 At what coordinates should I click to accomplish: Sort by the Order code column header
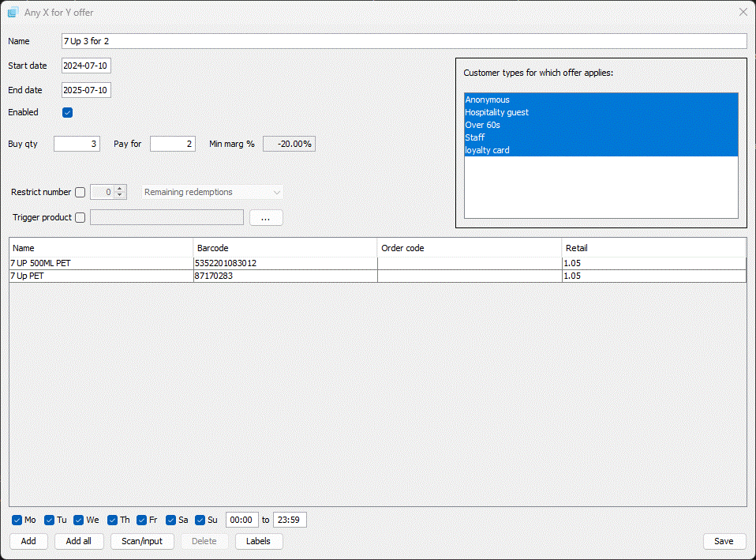(x=469, y=248)
